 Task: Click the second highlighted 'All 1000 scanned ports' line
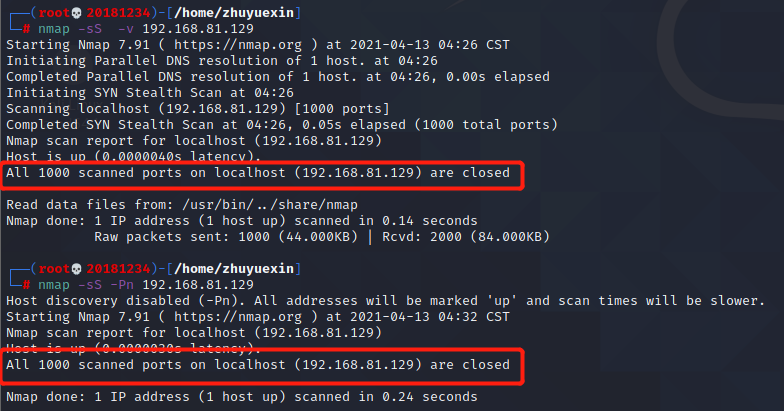pos(258,365)
